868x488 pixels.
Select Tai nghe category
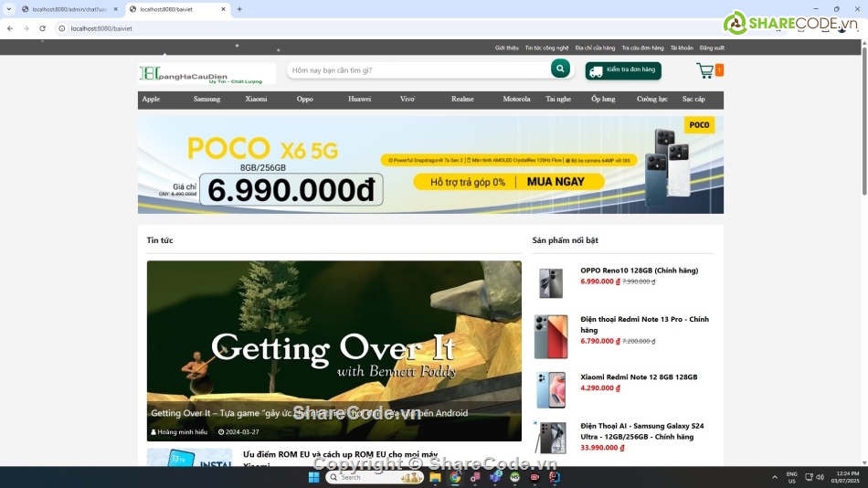coord(558,99)
